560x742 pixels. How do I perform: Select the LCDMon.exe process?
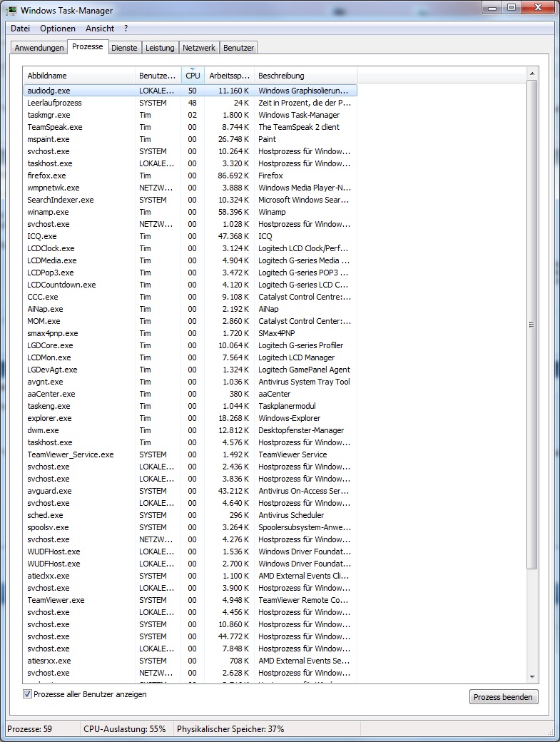tap(190, 357)
